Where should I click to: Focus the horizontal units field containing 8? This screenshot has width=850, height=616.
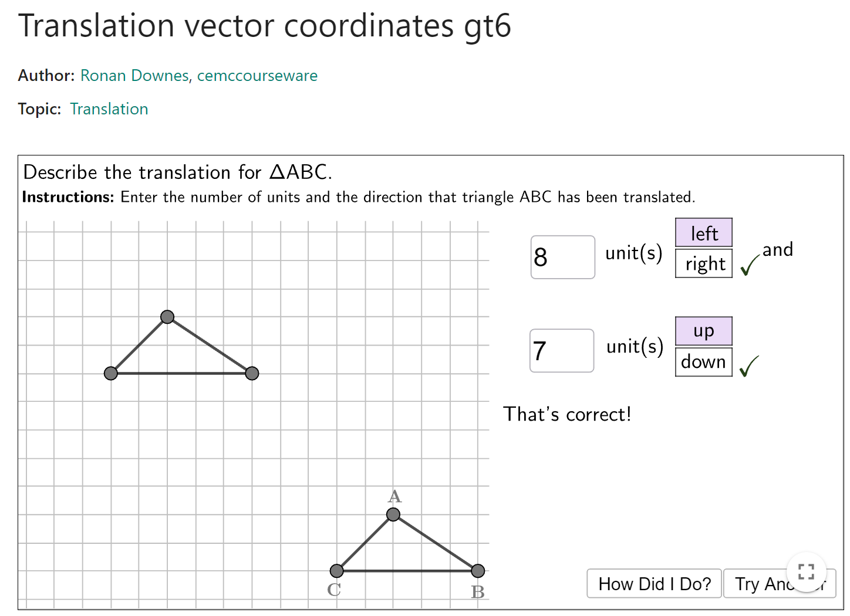[563, 257]
